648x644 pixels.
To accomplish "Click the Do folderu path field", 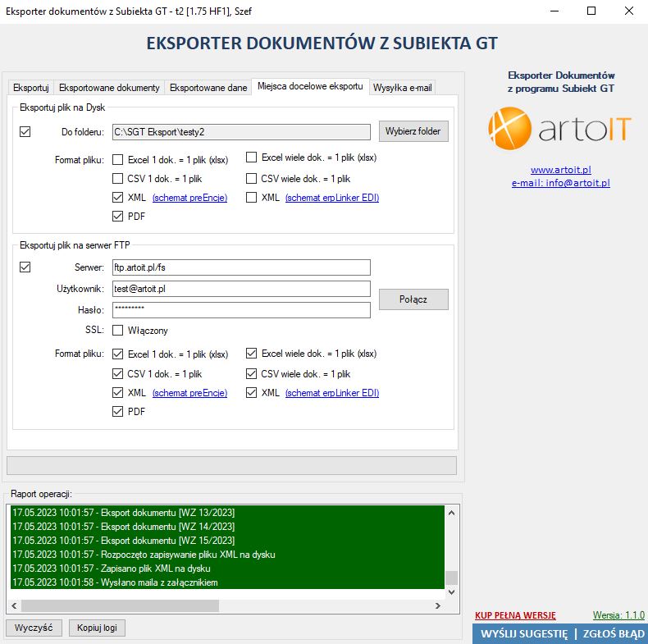I will (241, 132).
